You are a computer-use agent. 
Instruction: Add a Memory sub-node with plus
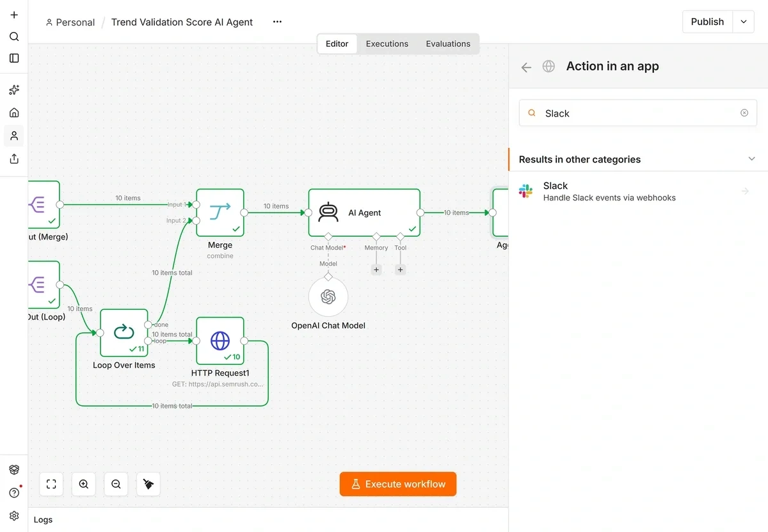(376, 270)
